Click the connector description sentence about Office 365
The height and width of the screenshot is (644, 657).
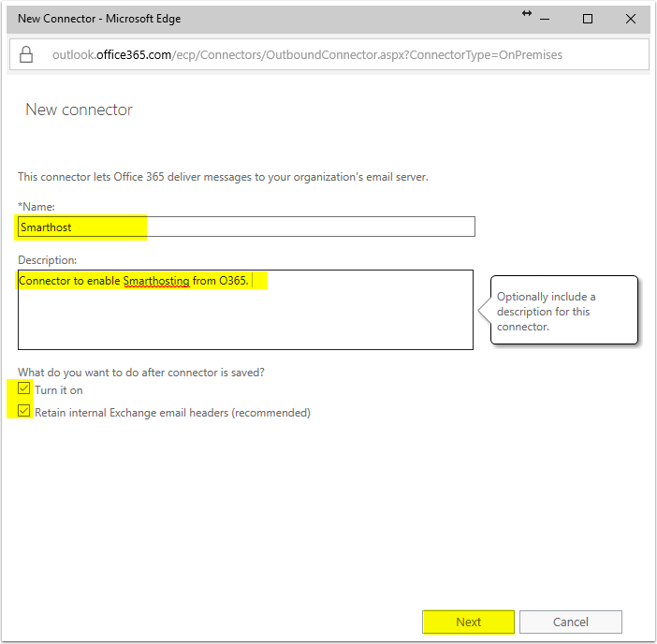pyautogui.click(x=223, y=177)
